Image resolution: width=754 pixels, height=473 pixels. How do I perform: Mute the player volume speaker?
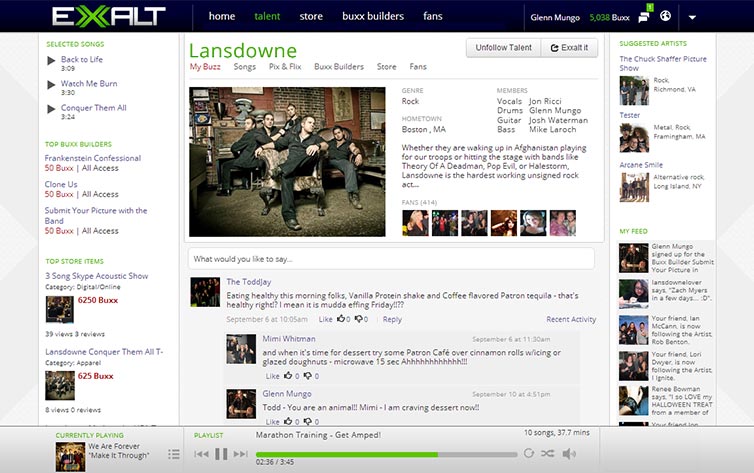coord(568,454)
